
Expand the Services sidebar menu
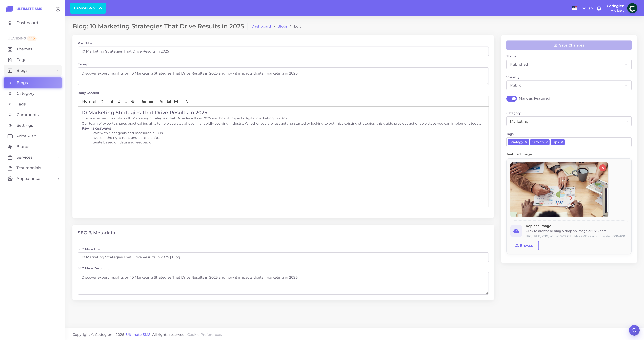pyautogui.click(x=33, y=158)
